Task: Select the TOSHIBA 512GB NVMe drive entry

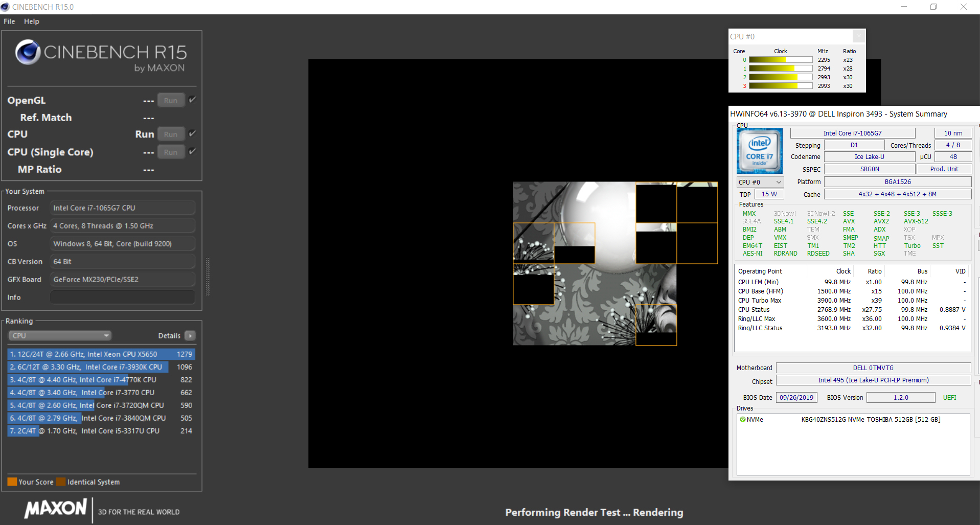Action: click(853, 420)
